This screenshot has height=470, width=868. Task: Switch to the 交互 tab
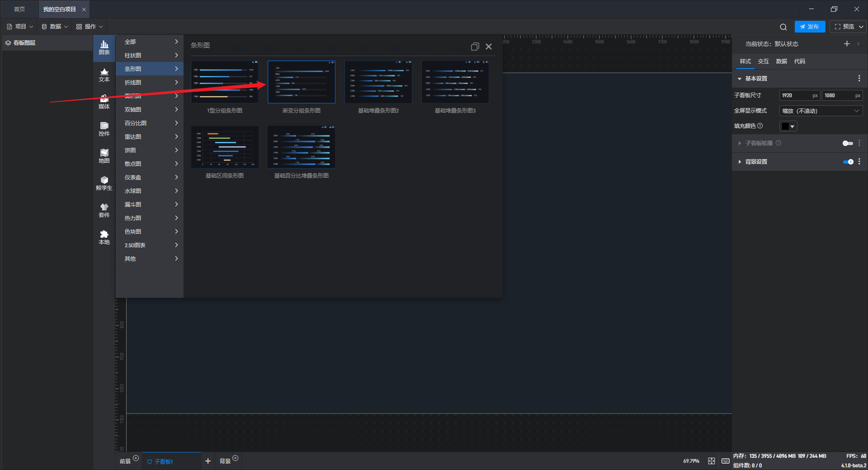pyautogui.click(x=763, y=61)
